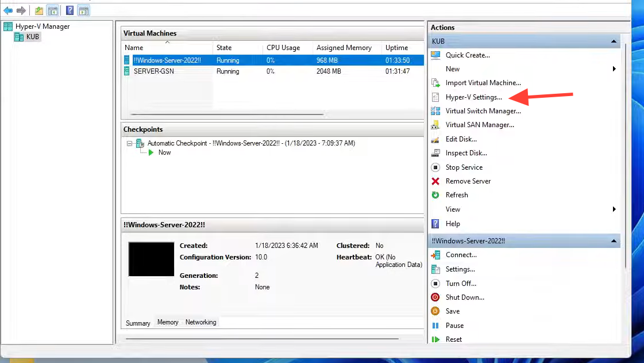Click the orange Save icon
Viewport: 644px width, 363px height.
[435, 311]
